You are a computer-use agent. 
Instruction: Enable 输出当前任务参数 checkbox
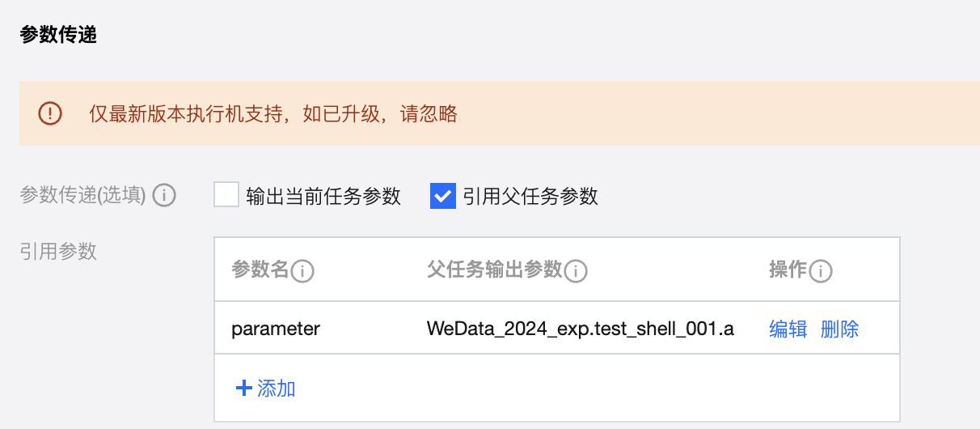[226, 196]
